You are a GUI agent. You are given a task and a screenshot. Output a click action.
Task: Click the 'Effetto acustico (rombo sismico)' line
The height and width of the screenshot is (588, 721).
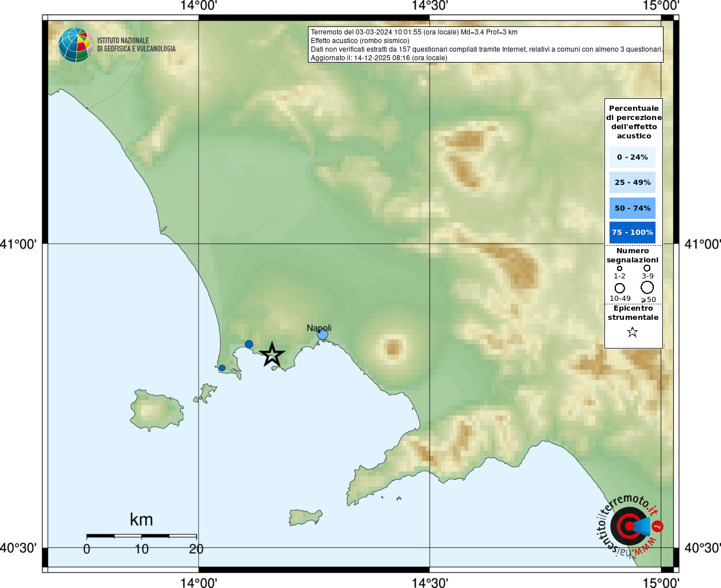tap(360, 41)
